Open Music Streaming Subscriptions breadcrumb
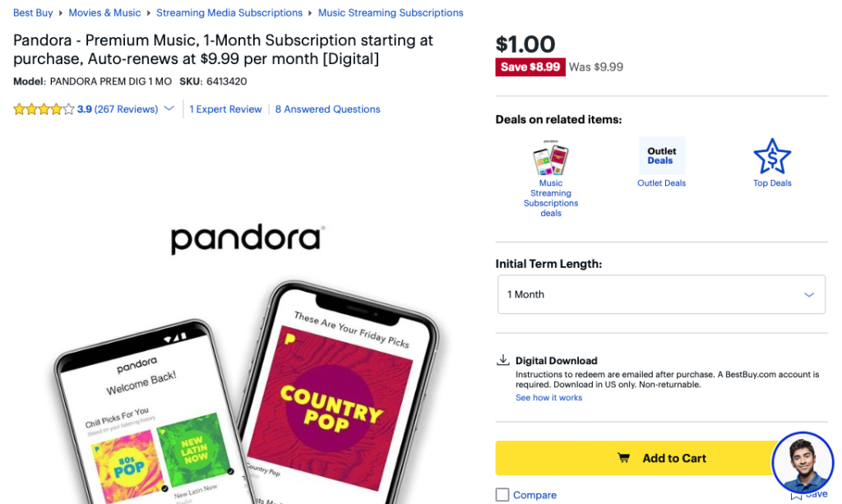Viewport: 842px width, 504px height. 391,13
